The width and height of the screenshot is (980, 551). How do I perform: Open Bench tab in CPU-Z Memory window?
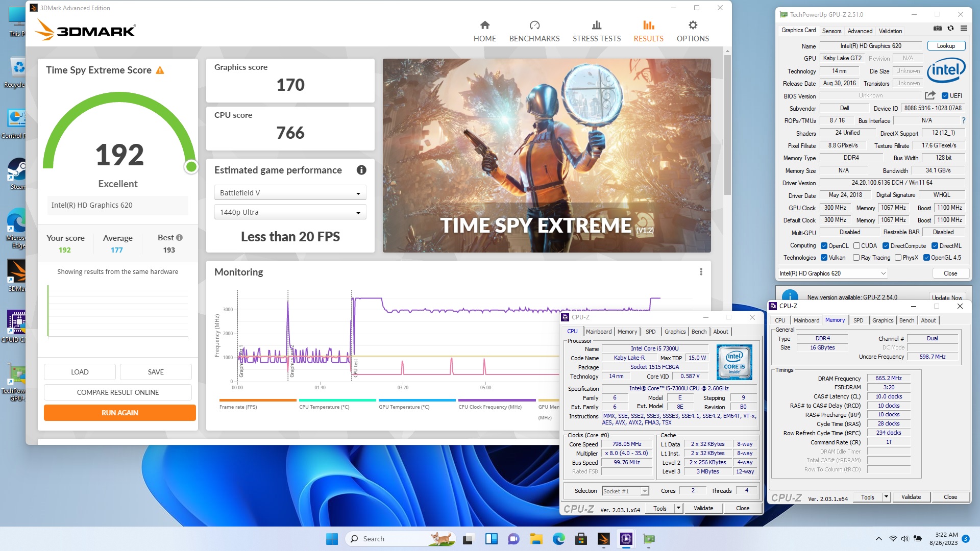[906, 320]
